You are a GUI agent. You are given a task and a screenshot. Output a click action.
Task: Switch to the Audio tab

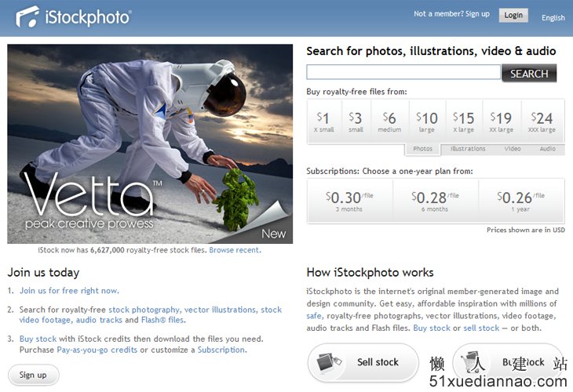547,148
